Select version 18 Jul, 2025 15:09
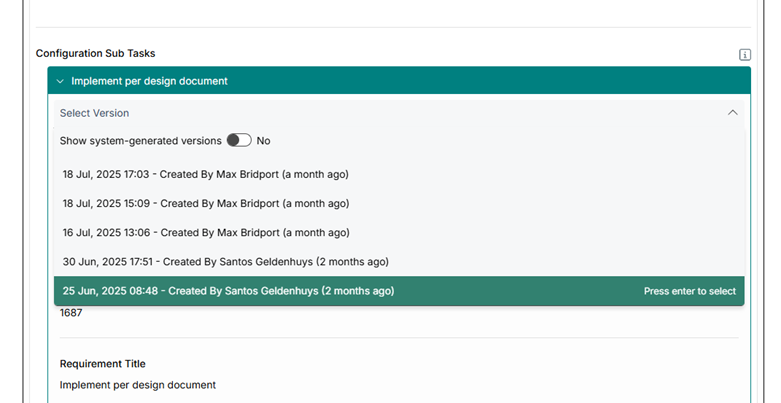The height and width of the screenshot is (403, 781). click(x=399, y=203)
